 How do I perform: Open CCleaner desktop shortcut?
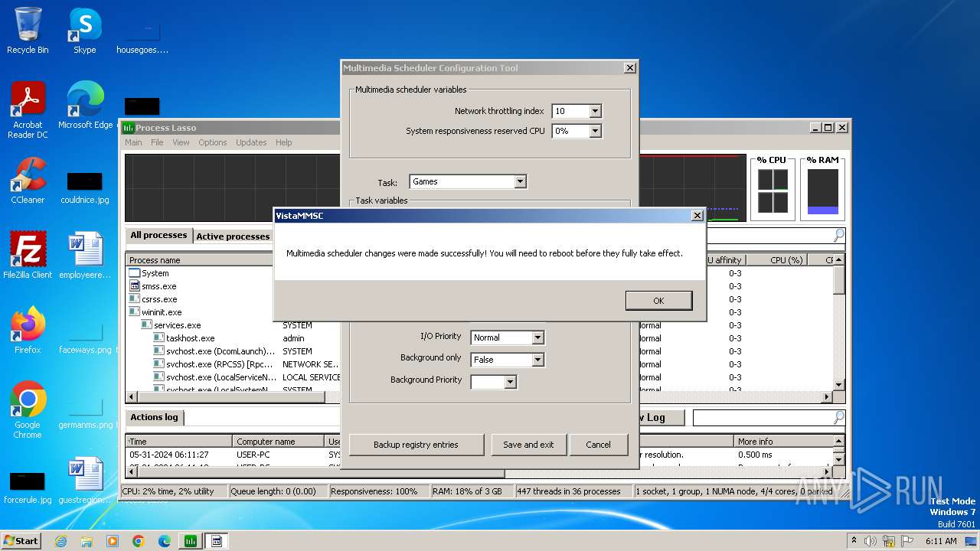coord(28,181)
